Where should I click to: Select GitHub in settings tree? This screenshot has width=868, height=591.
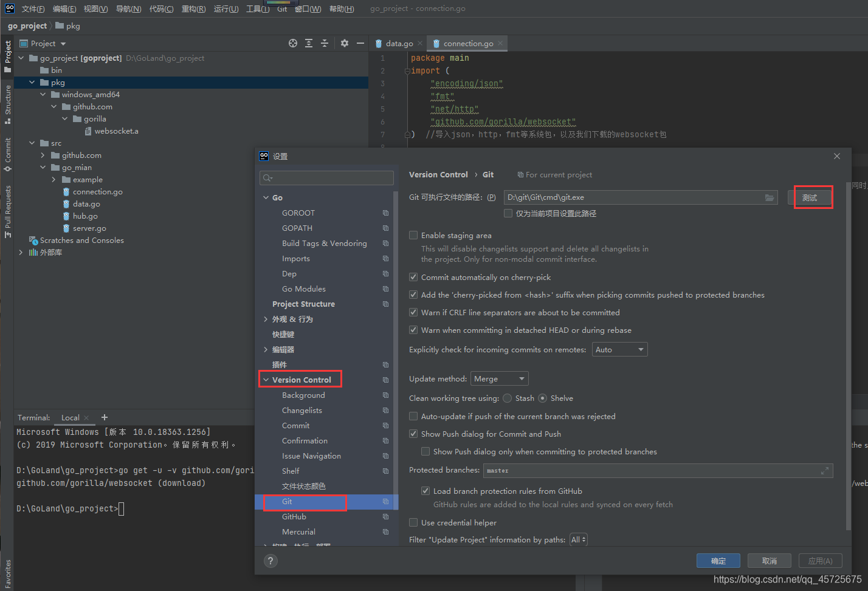294,517
